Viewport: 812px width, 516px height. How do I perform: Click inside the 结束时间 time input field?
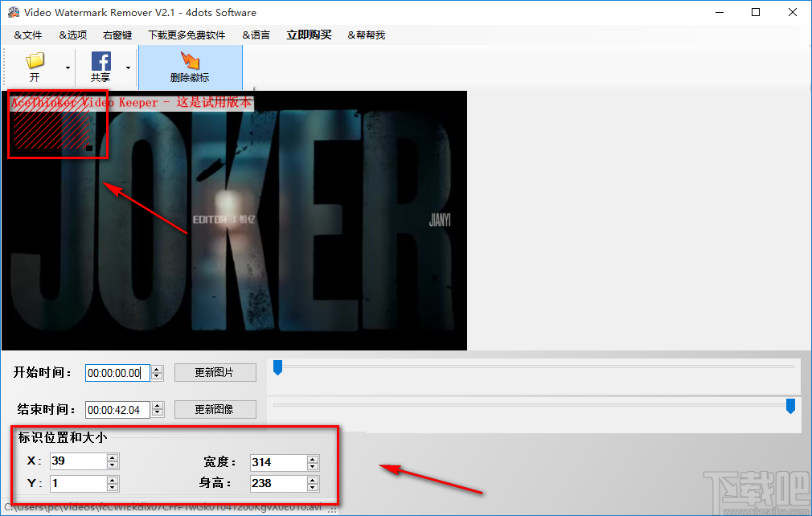coord(117,410)
